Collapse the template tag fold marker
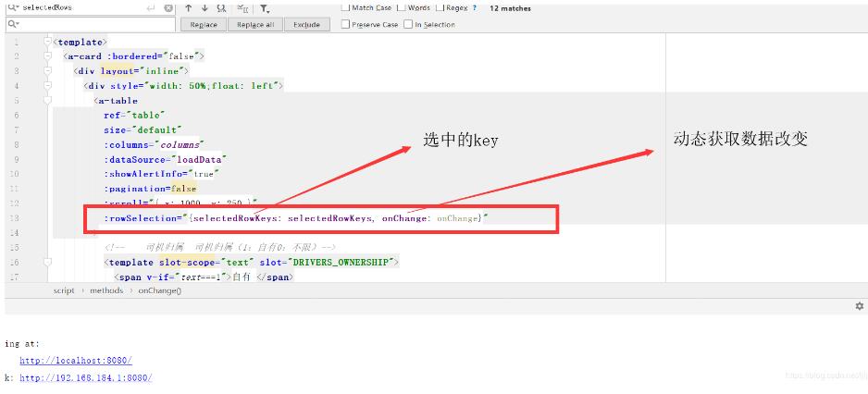This screenshot has width=868, height=394. (48, 42)
